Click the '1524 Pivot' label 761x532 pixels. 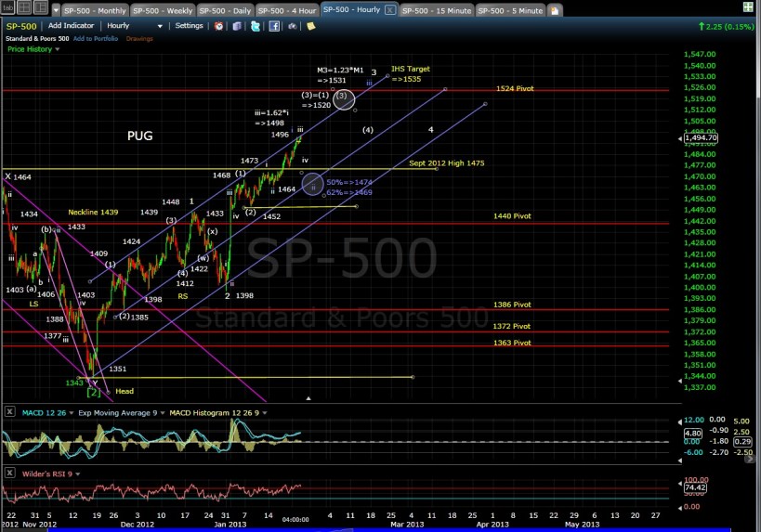(x=515, y=89)
